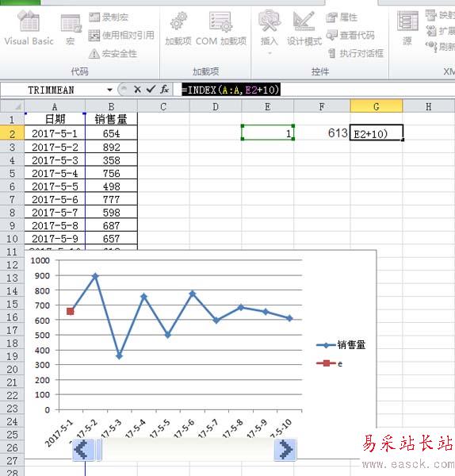Click the scroll bar thumb
This screenshot has width=455, height=476.
tap(99, 449)
